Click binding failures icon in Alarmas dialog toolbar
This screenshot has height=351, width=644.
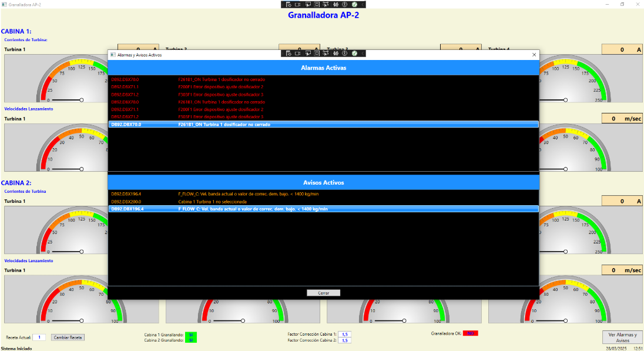[x=336, y=54]
